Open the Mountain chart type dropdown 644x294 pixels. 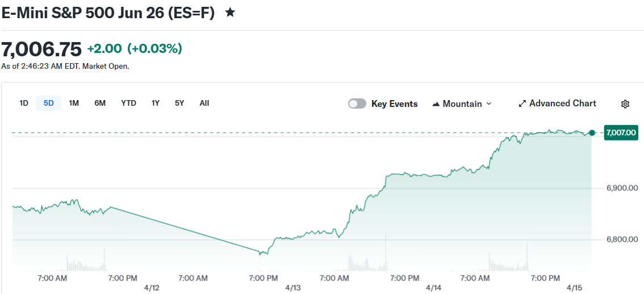coord(462,103)
